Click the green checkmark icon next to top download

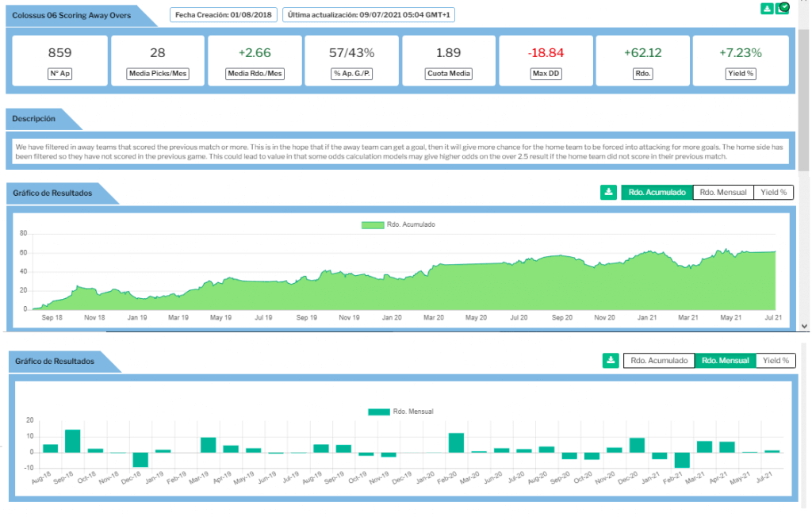pyautogui.click(x=783, y=9)
